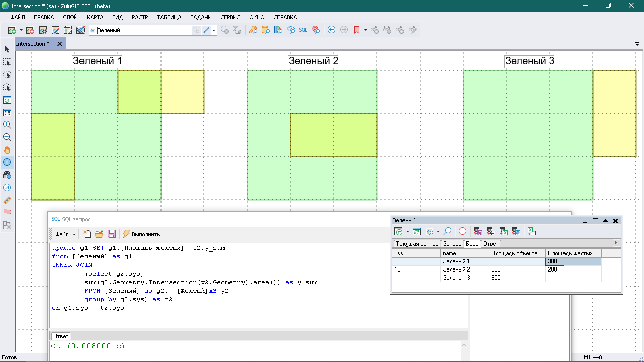Select the Pan hand tool
Screen dimensions: 644x362
click(7, 150)
